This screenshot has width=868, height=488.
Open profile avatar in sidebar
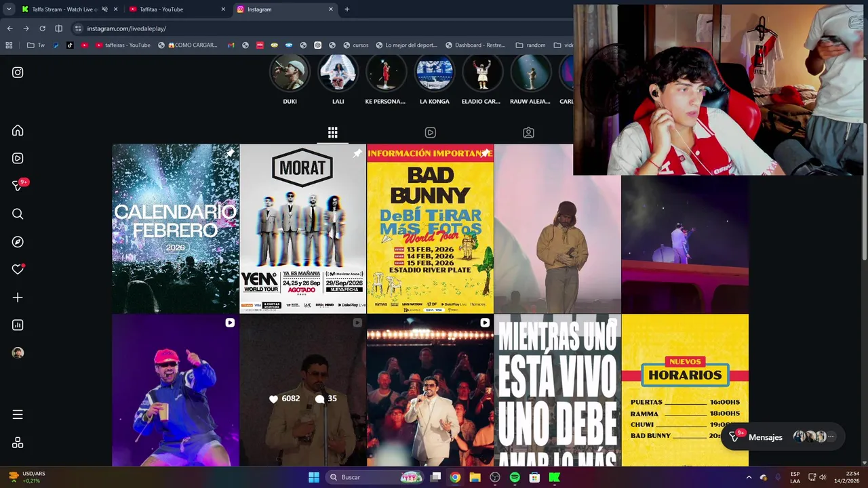click(18, 353)
